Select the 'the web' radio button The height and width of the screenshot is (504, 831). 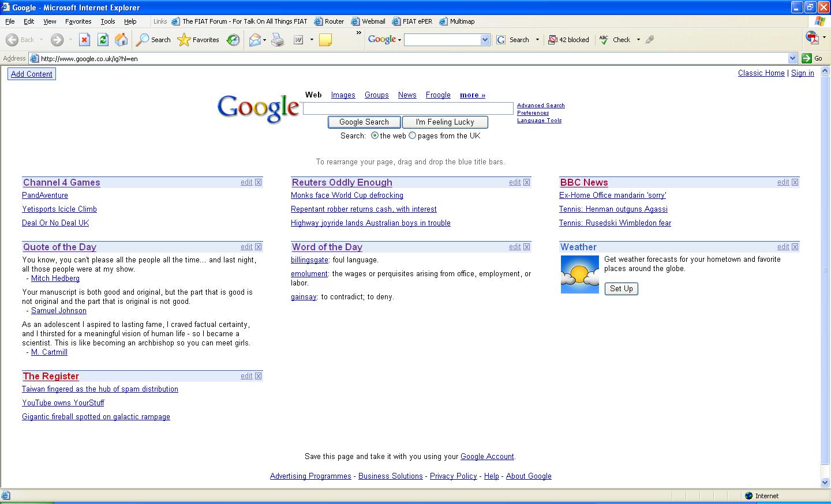click(375, 136)
